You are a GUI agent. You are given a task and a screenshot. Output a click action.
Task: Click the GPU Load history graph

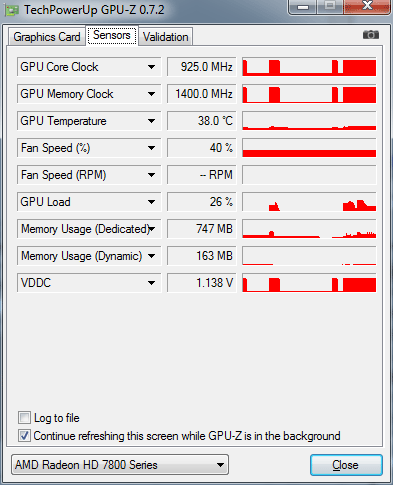click(309, 202)
